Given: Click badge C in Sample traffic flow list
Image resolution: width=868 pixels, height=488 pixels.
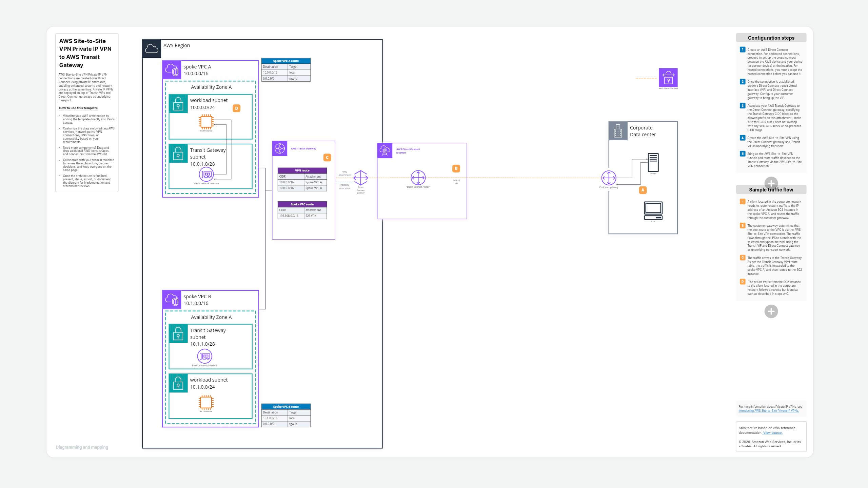Looking at the screenshot, I should [743, 258].
